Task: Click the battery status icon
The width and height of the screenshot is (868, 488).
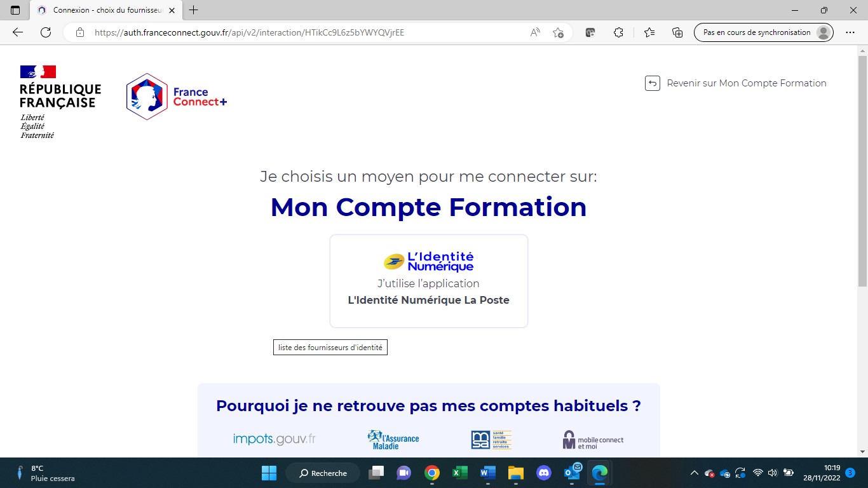Action: click(789, 473)
